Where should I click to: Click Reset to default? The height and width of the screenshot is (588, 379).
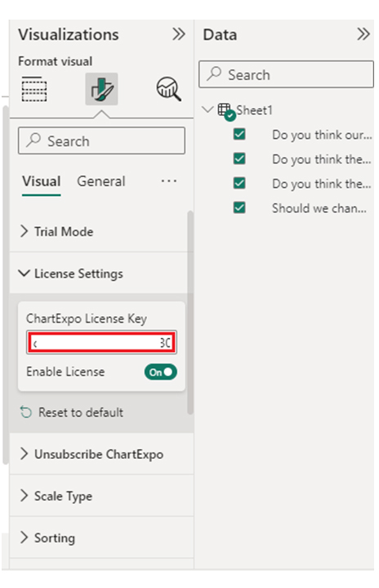coord(81,412)
